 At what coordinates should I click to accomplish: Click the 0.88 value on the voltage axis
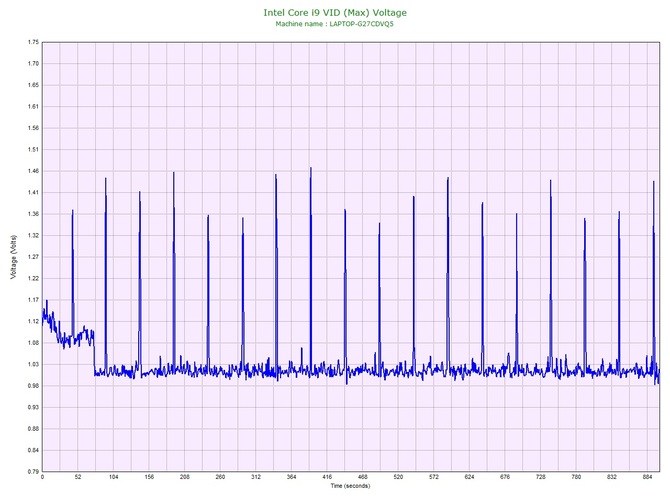(x=33, y=429)
